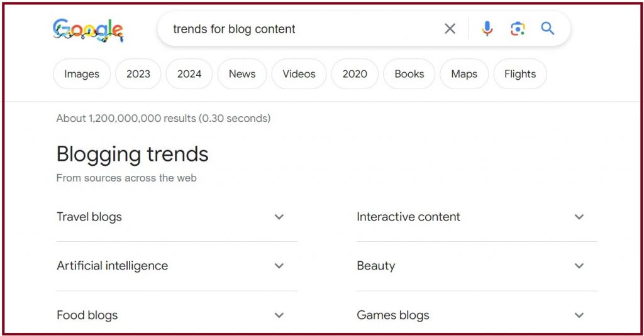Switch to News results
Screen dimensions: 644x336
tap(242, 74)
